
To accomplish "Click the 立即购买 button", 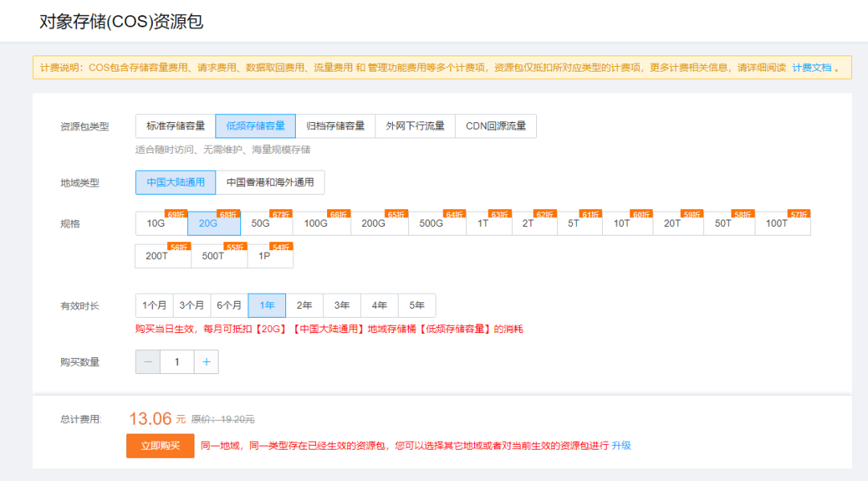I will coord(160,446).
